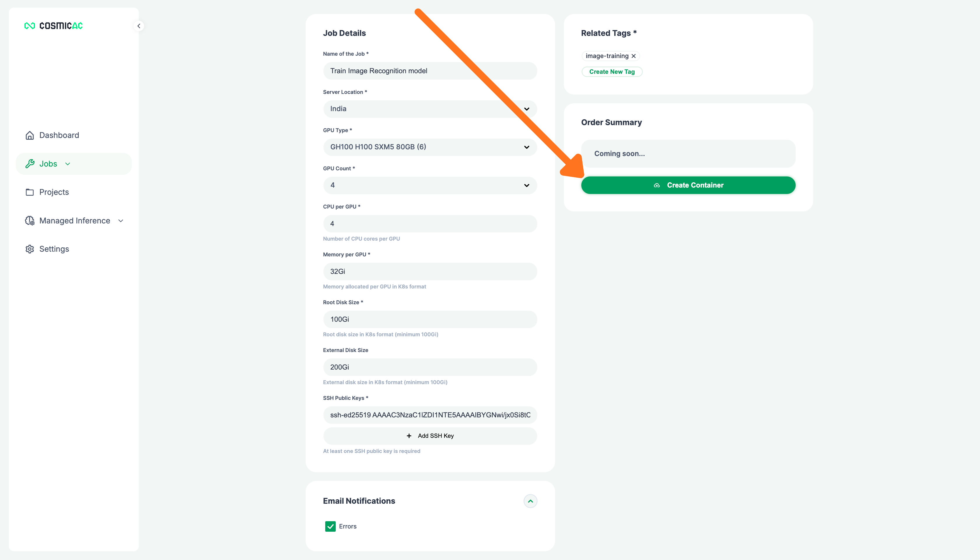Click the 'Email Notifications' heading
This screenshot has width=980, height=560.
359,501
